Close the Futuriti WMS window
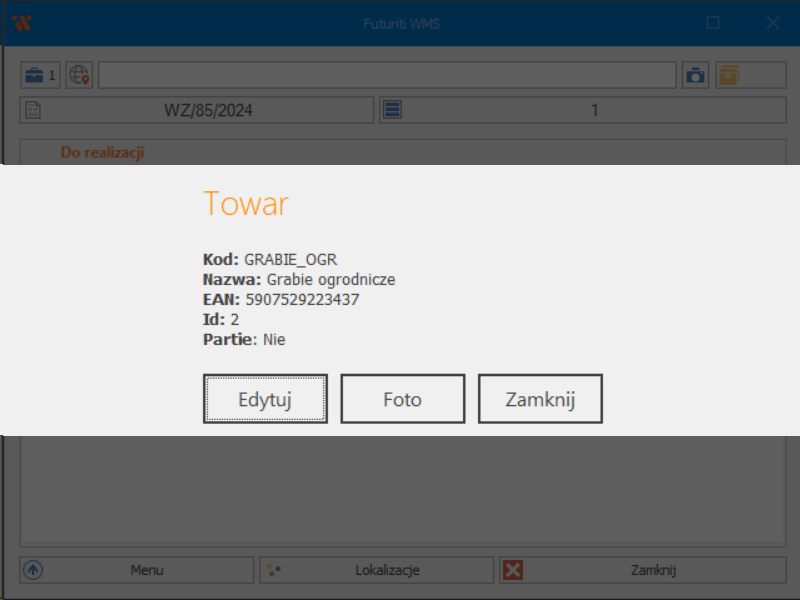The image size is (800, 600). [x=772, y=23]
